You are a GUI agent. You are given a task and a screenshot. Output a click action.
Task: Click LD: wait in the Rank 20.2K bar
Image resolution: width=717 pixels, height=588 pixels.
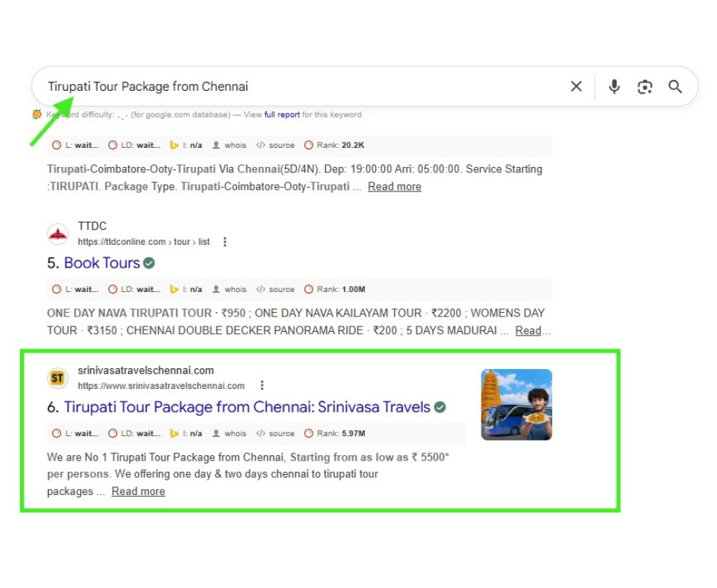pos(134,146)
